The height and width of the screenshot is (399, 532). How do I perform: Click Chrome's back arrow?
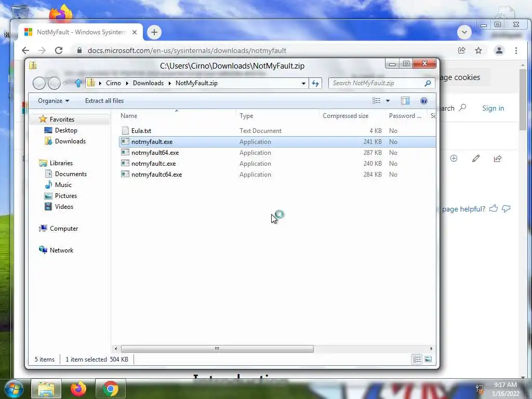click(x=25, y=50)
